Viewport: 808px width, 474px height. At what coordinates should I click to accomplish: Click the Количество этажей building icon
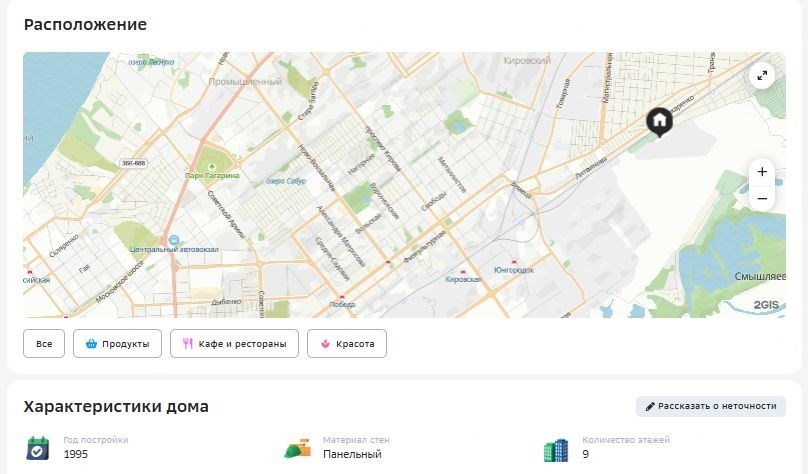(x=555, y=450)
